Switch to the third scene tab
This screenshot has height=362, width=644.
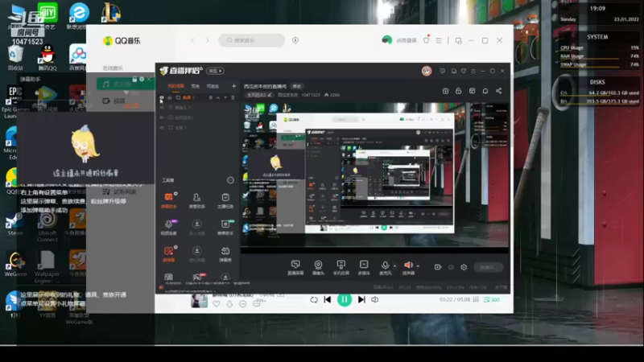pyautogui.click(x=213, y=86)
